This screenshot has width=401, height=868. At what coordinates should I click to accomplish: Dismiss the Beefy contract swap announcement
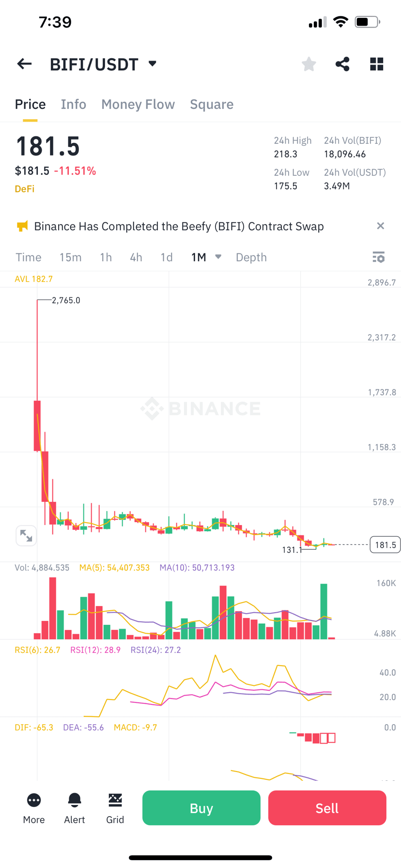point(380,226)
